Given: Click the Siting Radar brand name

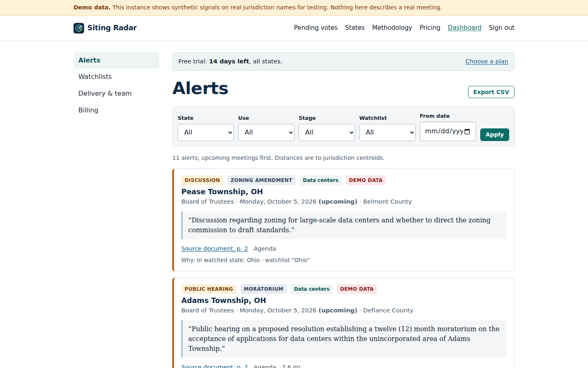Looking at the screenshot, I should click(x=112, y=28).
